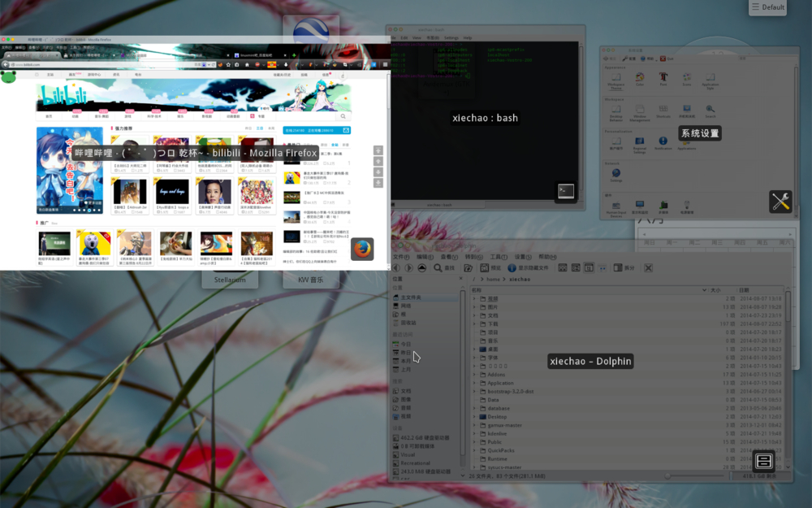Click the home breadcrumb in Dolphin path bar
Viewport: 812px width, 508px height.
(493, 280)
